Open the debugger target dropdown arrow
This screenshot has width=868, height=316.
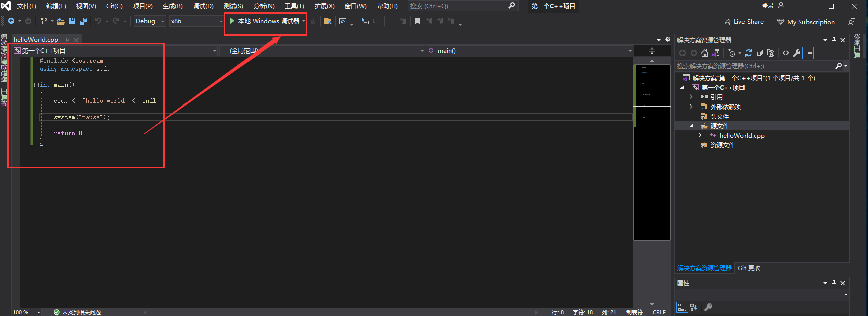304,21
